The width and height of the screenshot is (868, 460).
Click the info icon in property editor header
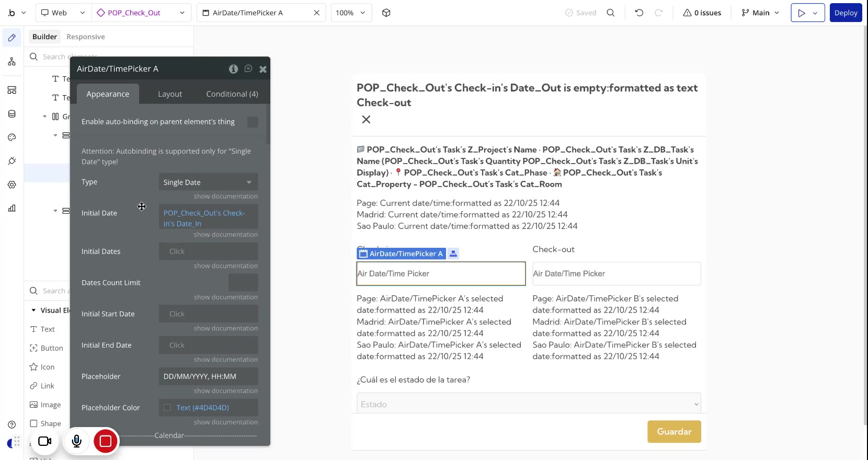click(x=234, y=69)
